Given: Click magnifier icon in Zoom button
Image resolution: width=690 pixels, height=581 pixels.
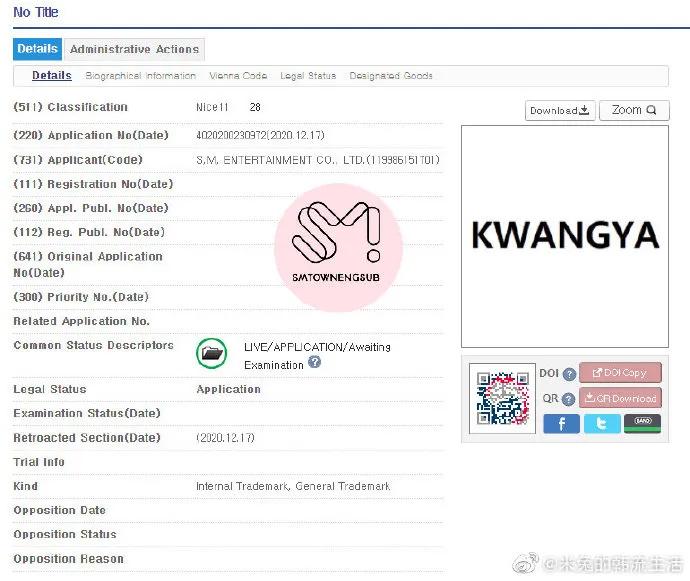Looking at the screenshot, I should 651,110.
